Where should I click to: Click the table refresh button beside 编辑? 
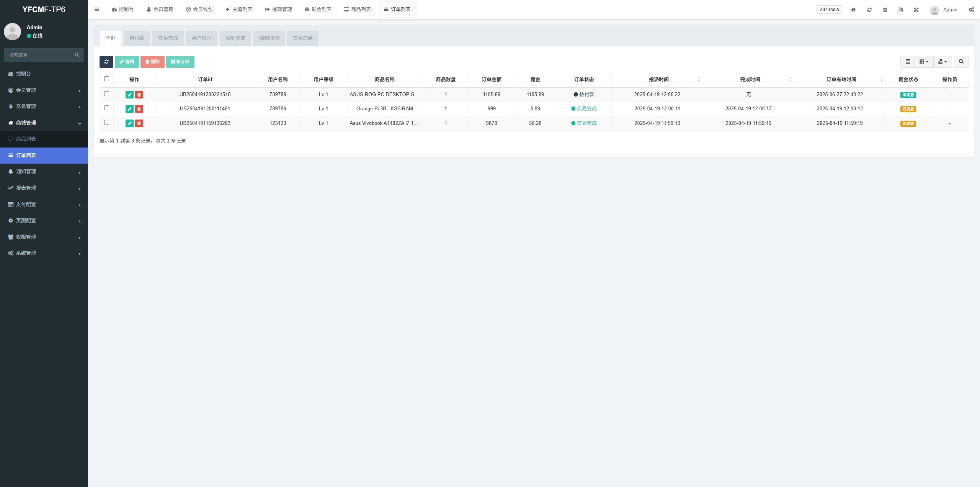106,62
